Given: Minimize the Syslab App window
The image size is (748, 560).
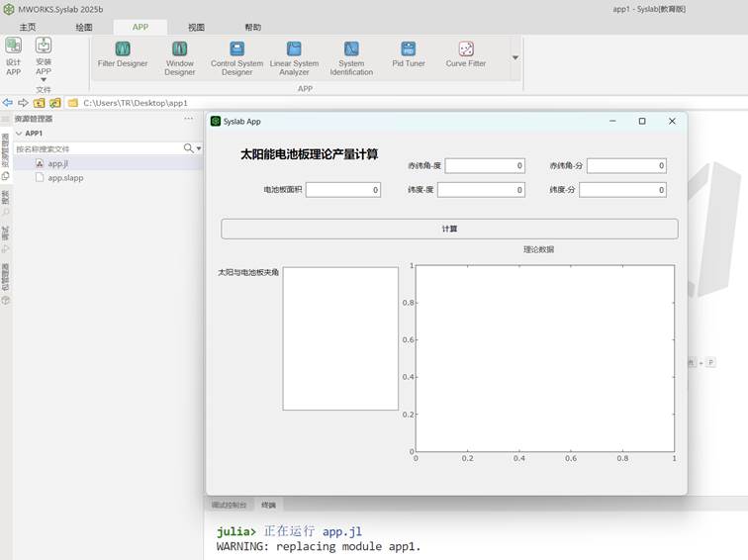Looking at the screenshot, I should click(612, 121).
